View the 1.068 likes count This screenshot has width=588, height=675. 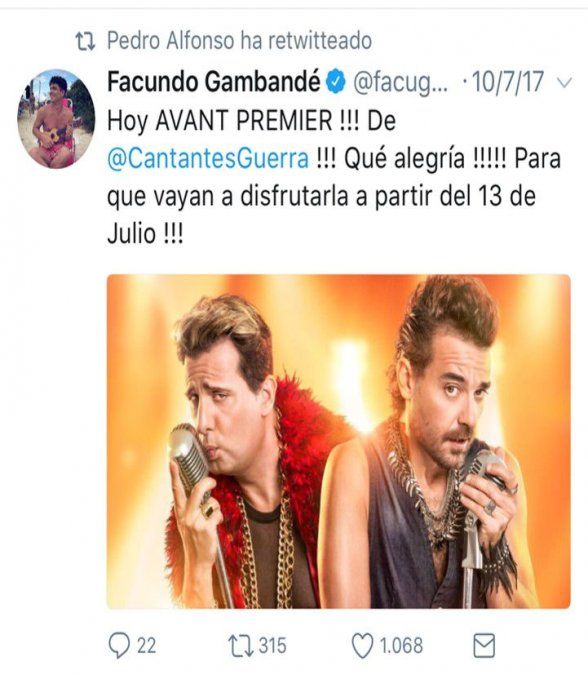(x=401, y=646)
